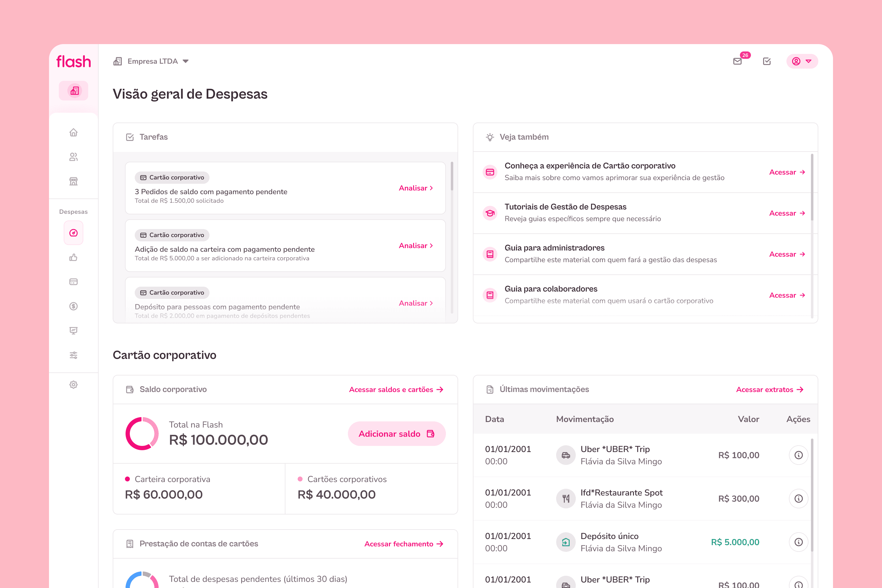
Task: Open the store/marketplace sidebar icon
Action: point(73,182)
